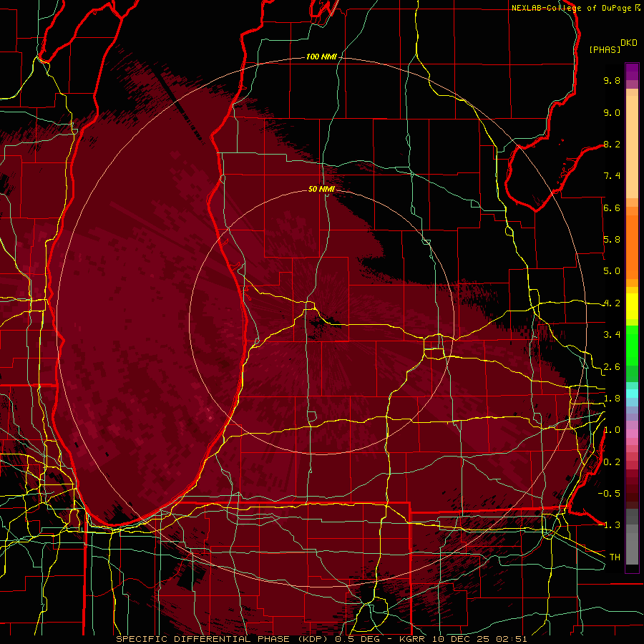644x644 pixels.
Task: Click the 2.6 scale value
Action: click(x=612, y=367)
